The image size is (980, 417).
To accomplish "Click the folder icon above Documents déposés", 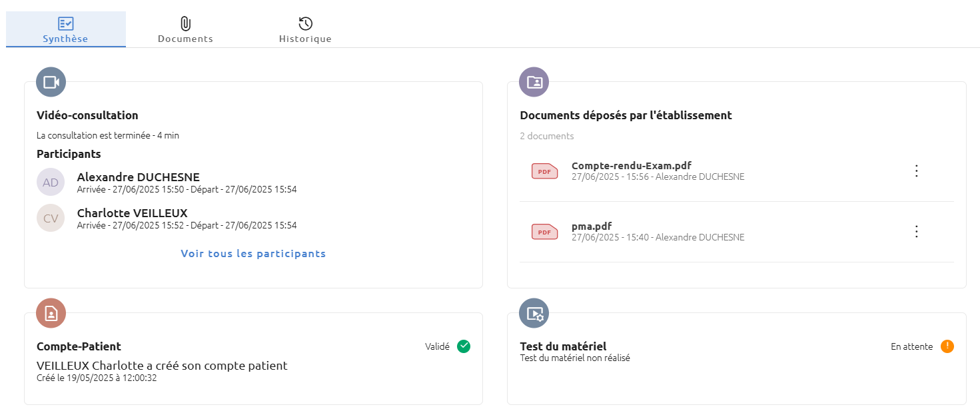I will [x=534, y=82].
